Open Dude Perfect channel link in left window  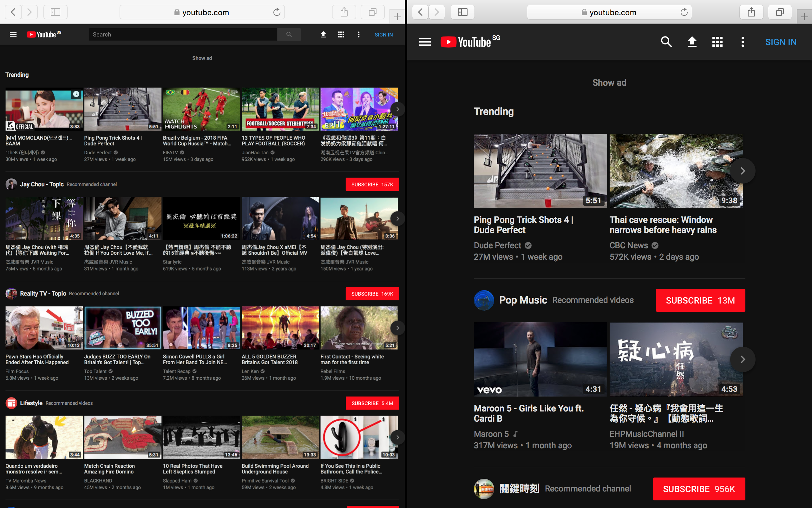coord(98,152)
